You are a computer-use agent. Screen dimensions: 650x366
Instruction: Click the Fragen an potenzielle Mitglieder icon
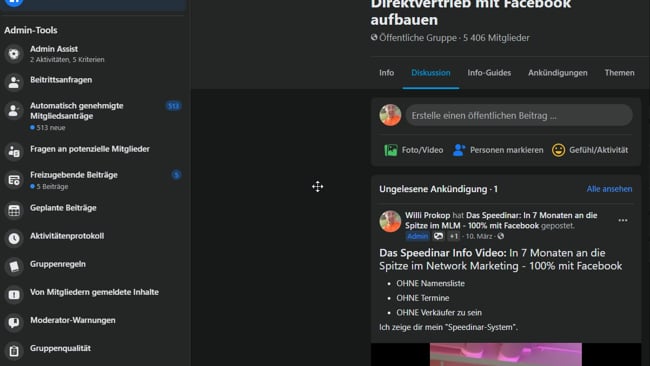[14, 151]
